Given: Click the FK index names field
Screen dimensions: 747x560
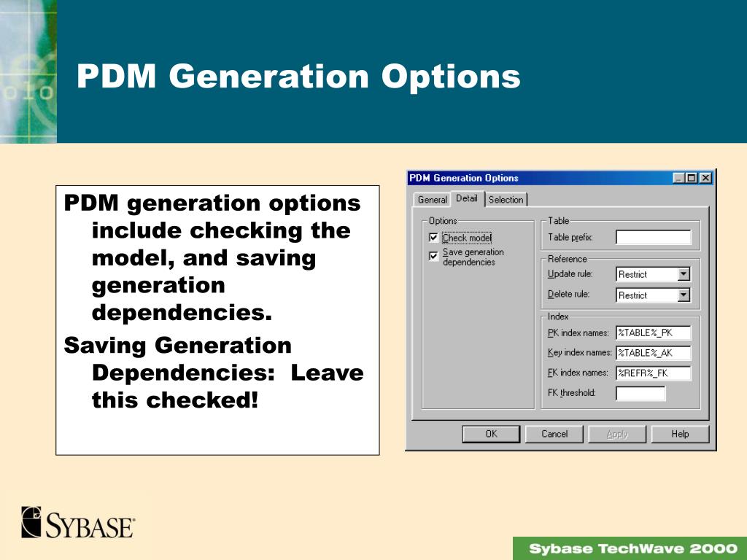Looking at the screenshot, I should click(x=653, y=373).
